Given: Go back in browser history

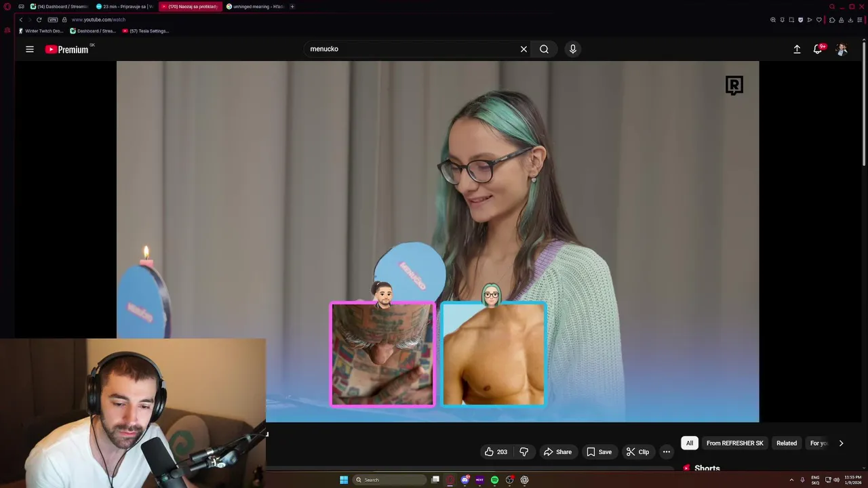Looking at the screenshot, I should click(x=20, y=20).
